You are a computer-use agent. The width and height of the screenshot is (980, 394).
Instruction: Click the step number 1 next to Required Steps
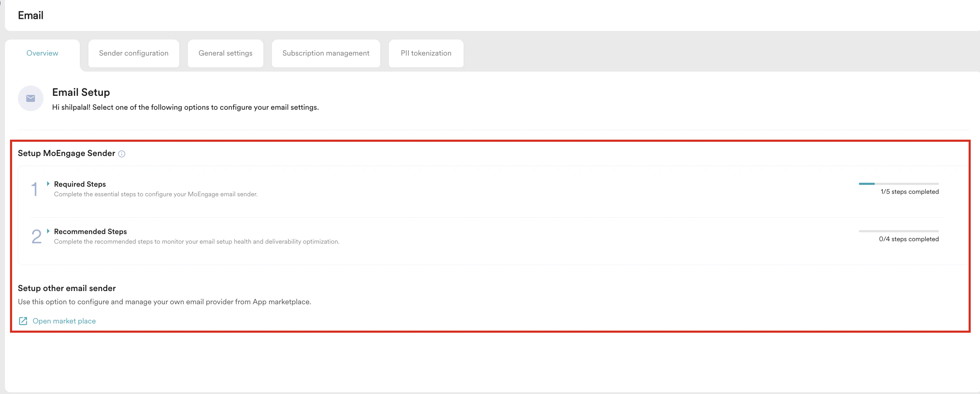coord(35,189)
